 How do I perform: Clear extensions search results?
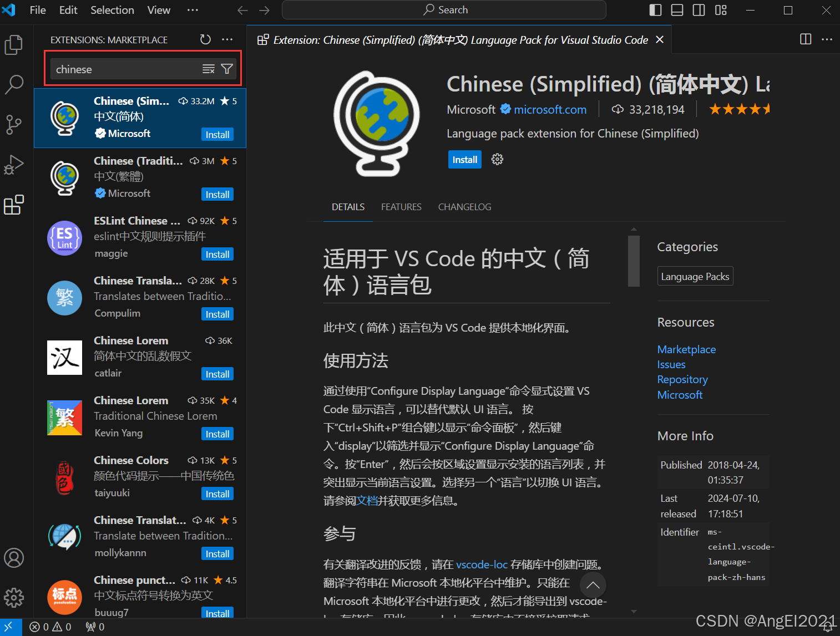click(x=208, y=69)
